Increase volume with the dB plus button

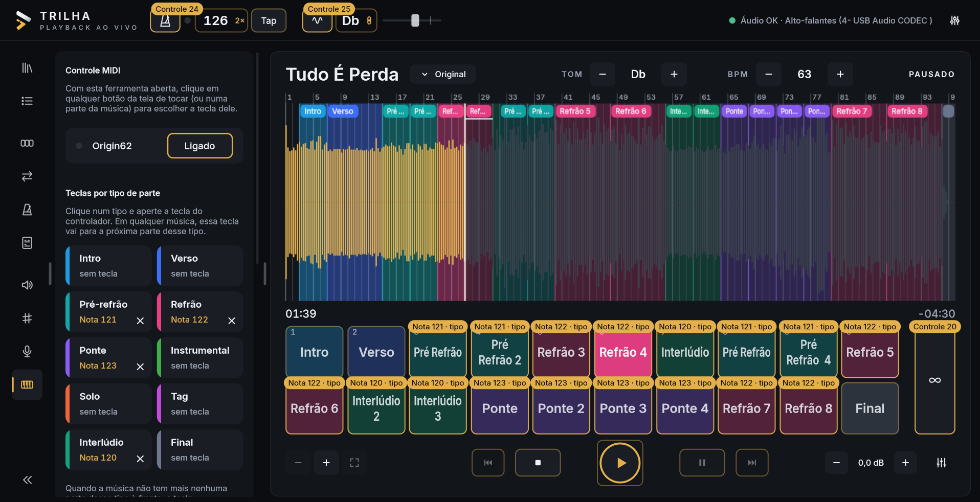(905, 463)
